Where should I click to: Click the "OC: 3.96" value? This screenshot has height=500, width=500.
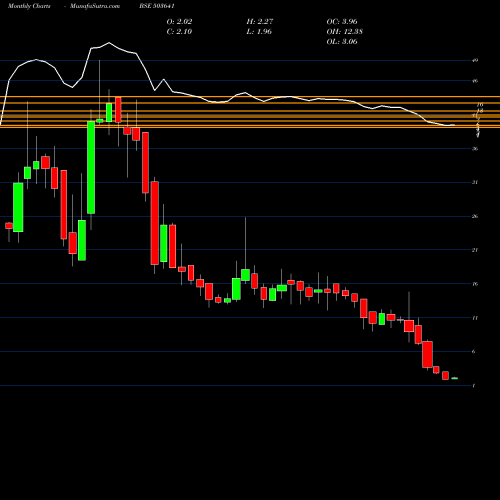(342, 21)
